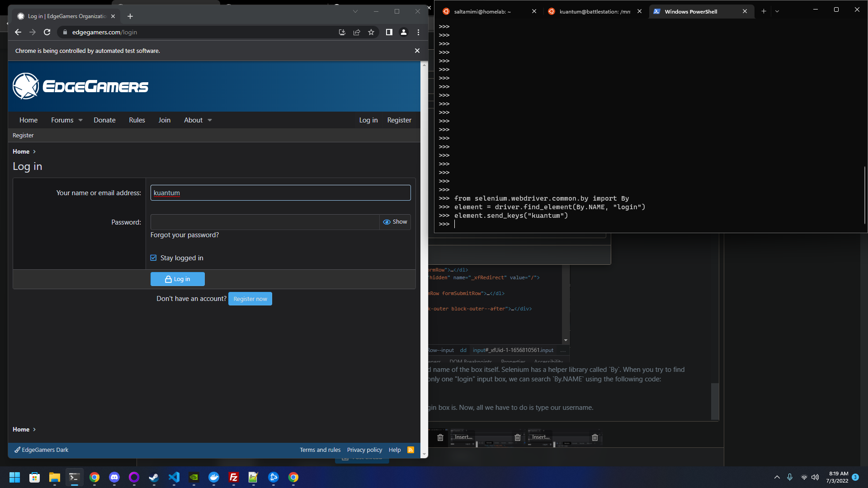Open the Chrome profile menu
868x488 pixels.
(404, 32)
